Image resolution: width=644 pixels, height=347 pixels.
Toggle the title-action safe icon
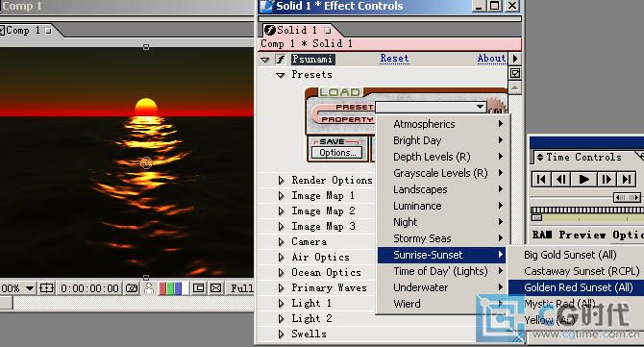coord(46,288)
